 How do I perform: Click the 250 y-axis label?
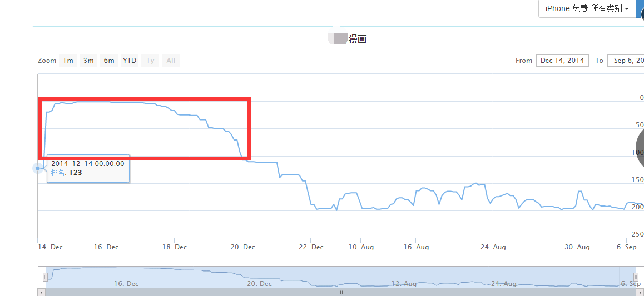(x=637, y=234)
